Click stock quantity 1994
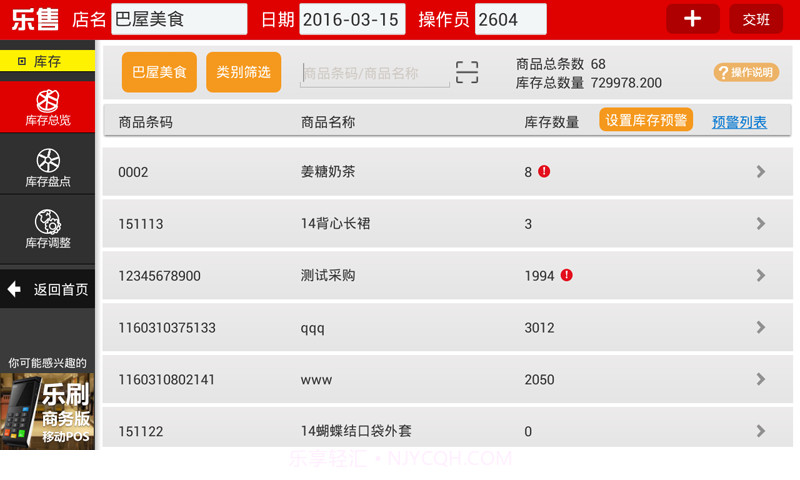This screenshot has height=480, width=800. point(539,276)
